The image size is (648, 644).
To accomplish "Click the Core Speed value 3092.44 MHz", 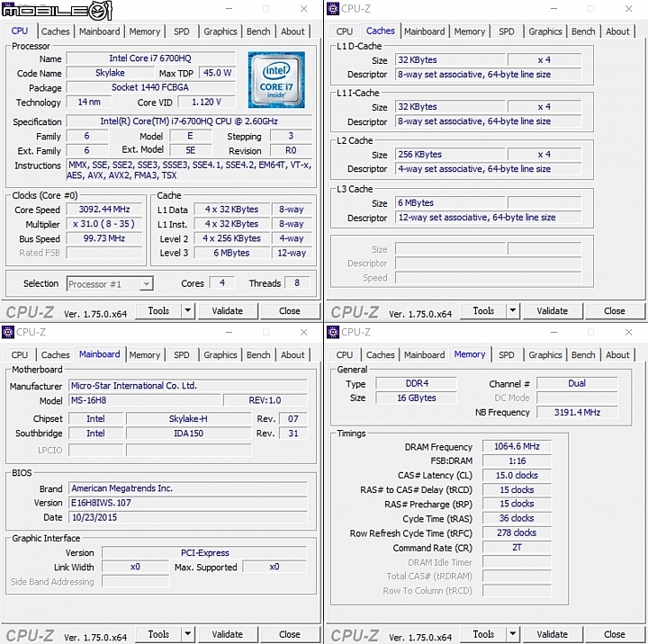I will pyautogui.click(x=104, y=210).
